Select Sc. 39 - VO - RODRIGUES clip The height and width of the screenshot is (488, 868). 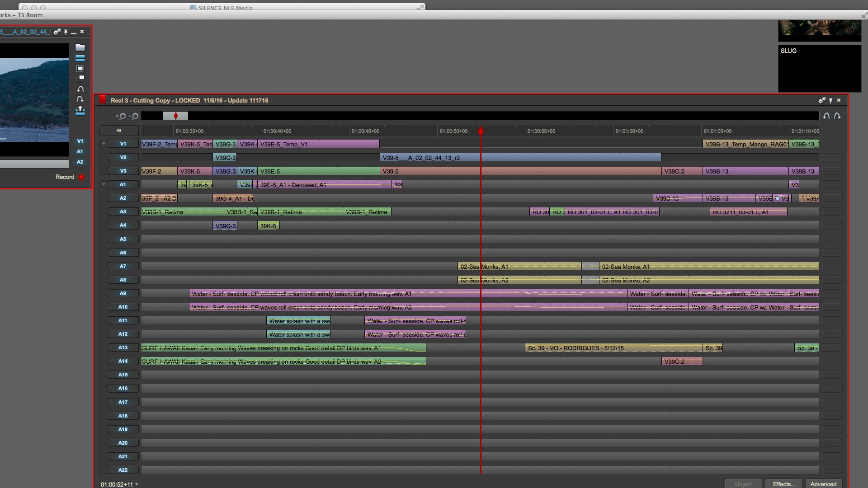coord(614,348)
